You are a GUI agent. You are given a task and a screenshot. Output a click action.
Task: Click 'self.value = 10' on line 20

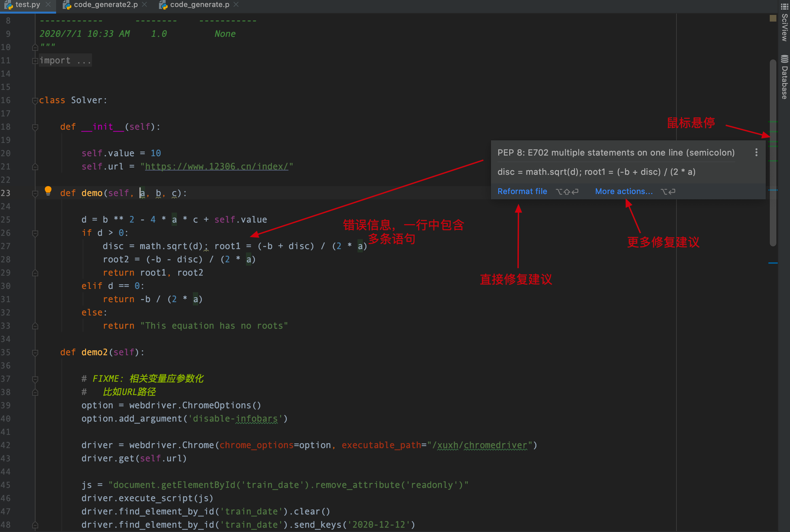coord(121,153)
